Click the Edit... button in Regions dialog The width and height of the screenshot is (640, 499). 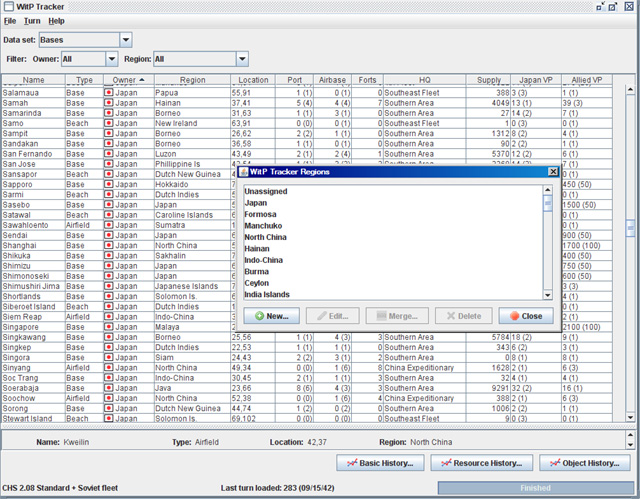click(x=333, y=316)
